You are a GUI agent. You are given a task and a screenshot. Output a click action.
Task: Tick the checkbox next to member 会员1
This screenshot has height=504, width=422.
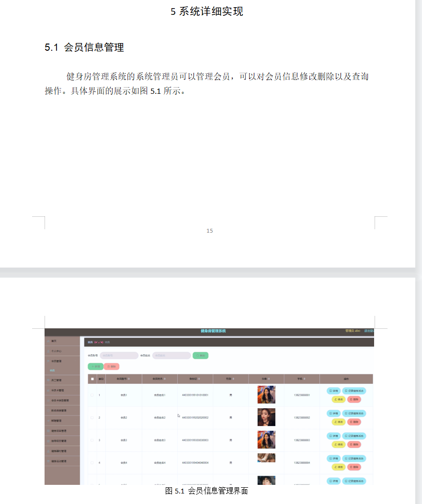click(x=91, y=394)
